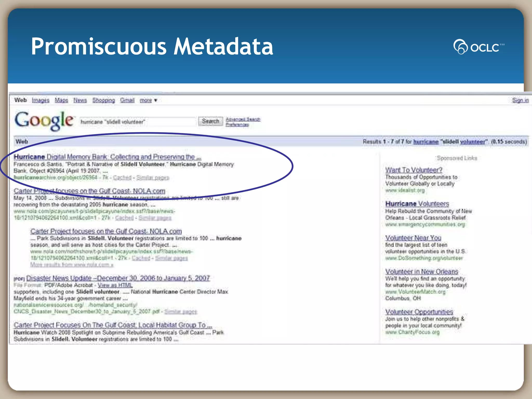The width and height of the screenshot is (532, 399).
Task: Focus the Google search input field
Action: (138, 122)
